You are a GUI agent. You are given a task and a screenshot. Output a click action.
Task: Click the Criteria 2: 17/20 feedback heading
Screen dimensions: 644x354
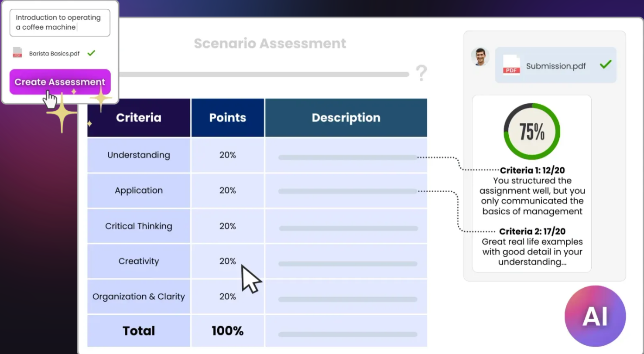pyautogui.click(x=532, y=231)
